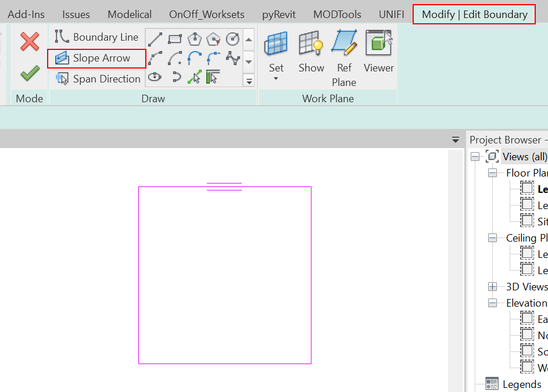Open the pyRevit ribbon tab
The height and width of the screenshot is (392, 548).
point(279,15)
